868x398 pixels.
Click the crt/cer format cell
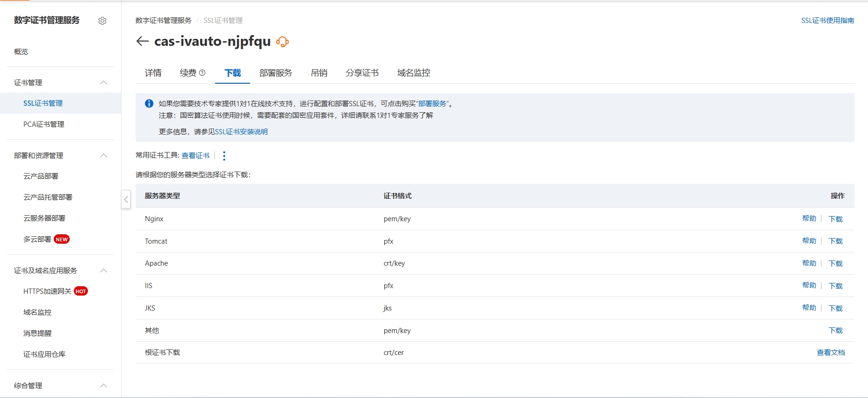tap(394, 353)
